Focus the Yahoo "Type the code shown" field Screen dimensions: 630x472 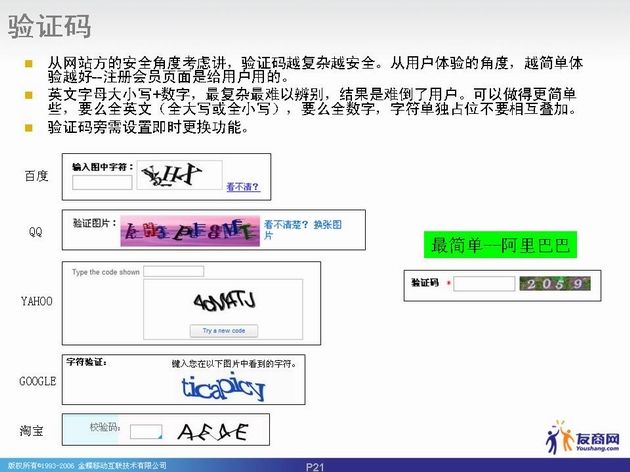[173, 272]
